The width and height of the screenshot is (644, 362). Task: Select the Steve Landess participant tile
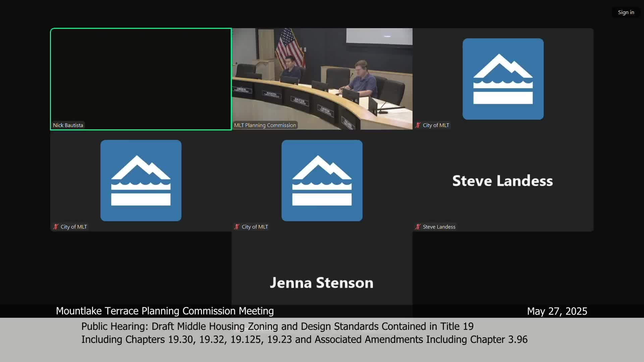502,181
